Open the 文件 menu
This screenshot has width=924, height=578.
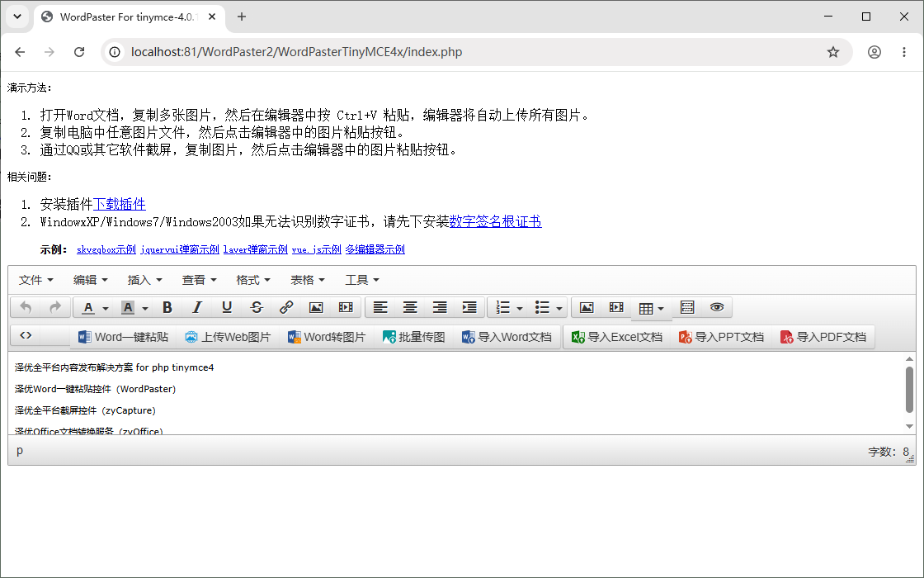[x=36, y=280]
